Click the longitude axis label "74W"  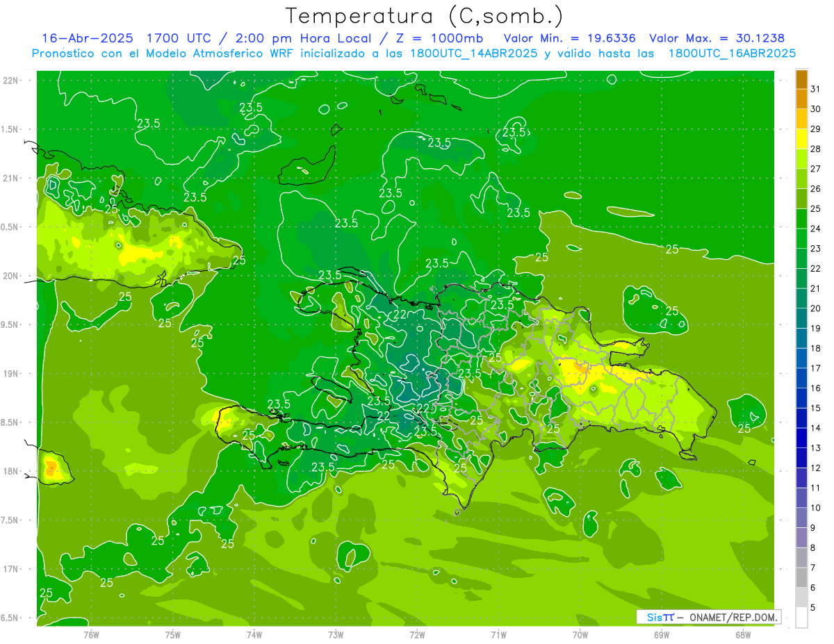coord(254,634)
